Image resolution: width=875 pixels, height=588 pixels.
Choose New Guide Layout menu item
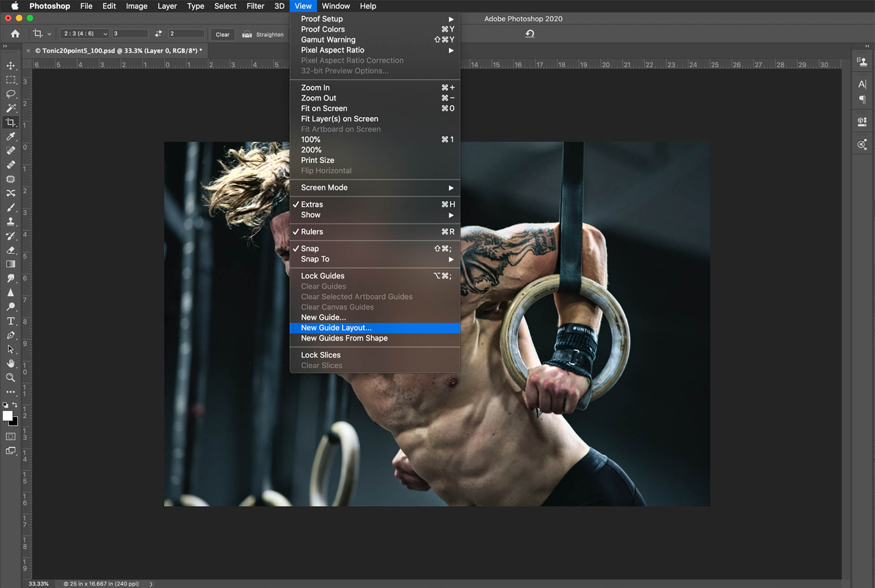(x=336, y=328)
